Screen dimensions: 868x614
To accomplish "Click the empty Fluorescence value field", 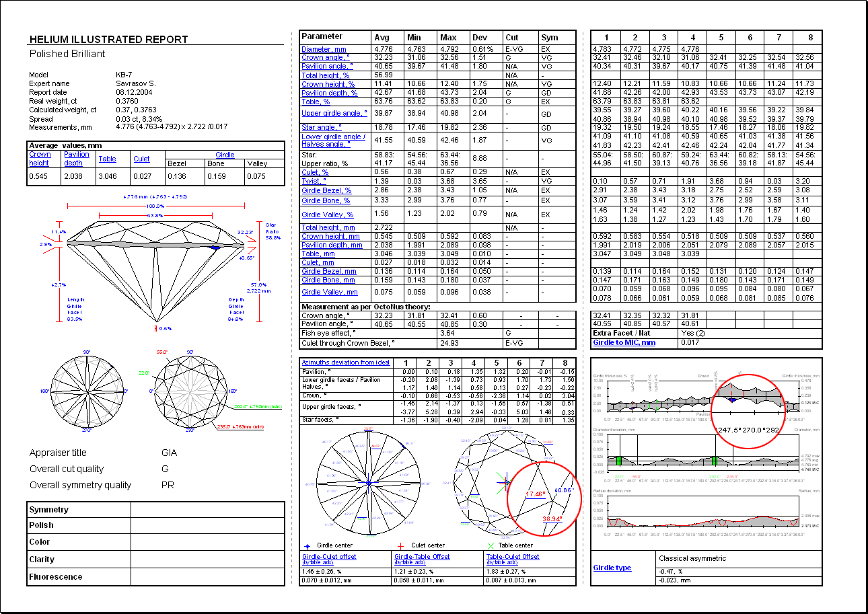I will coord(207,576).
